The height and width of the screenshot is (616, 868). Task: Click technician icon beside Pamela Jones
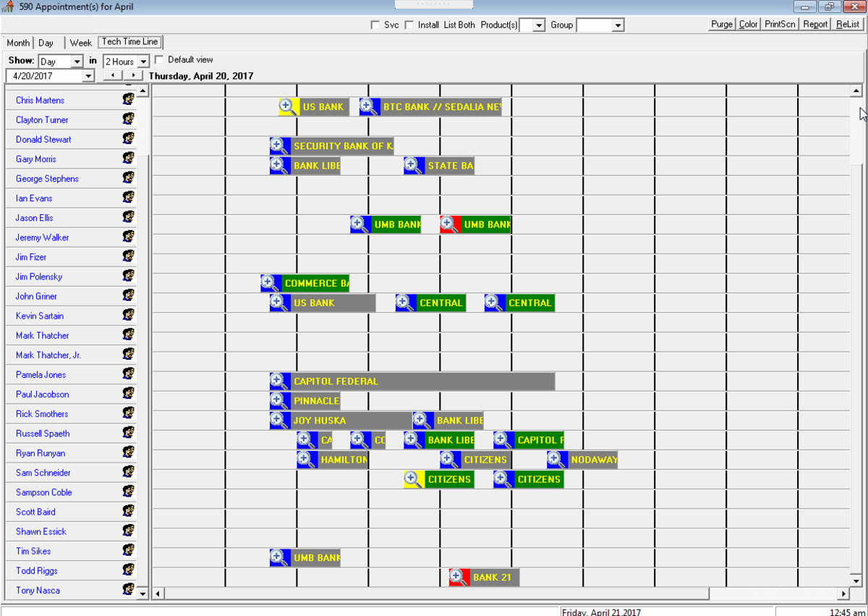[129, 374]
